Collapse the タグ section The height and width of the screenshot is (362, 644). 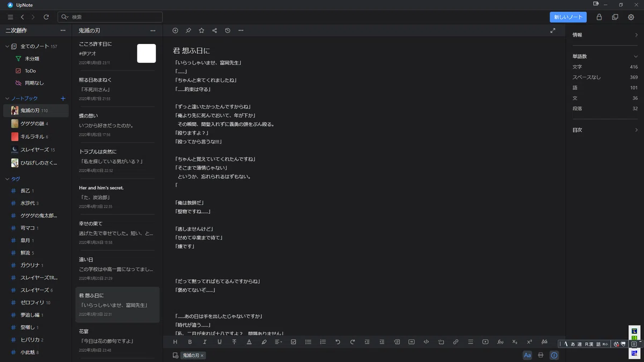point(7,179)
